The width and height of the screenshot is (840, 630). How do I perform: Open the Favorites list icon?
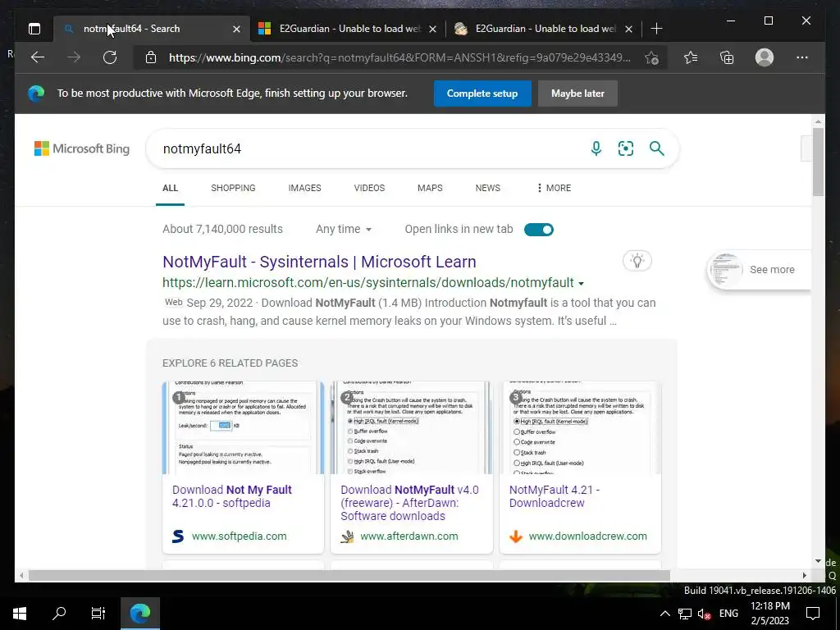pyautogui.click(x=691, y=57)
